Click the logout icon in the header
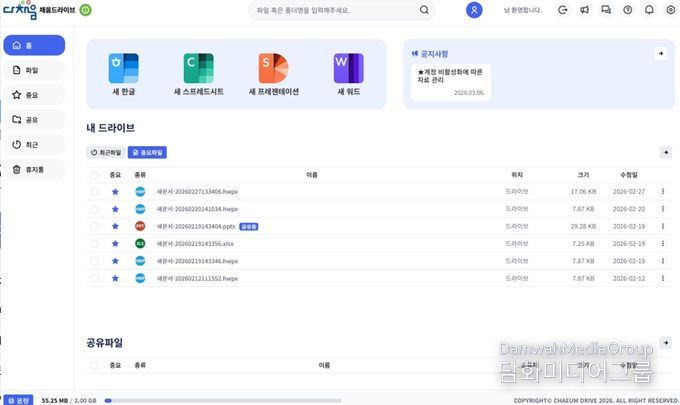This screenshot has height=405, width=680. [x=563, y=10]
